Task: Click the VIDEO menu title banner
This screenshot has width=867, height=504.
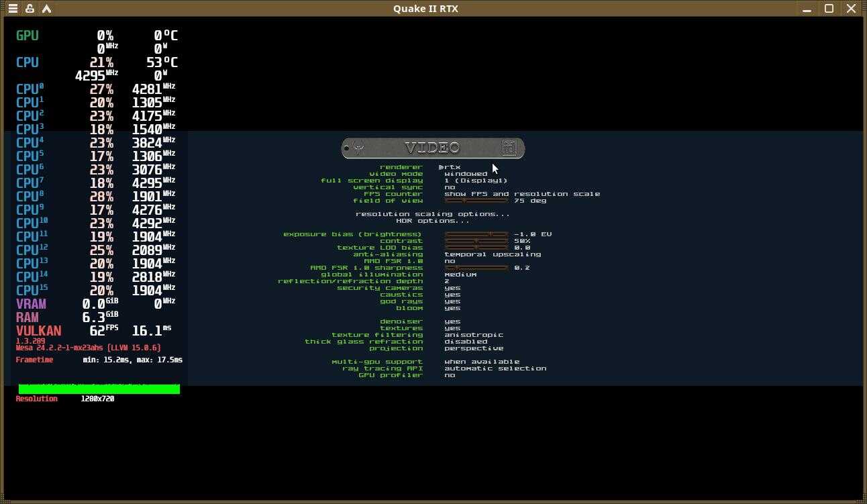Action: (x=433, y=148)
